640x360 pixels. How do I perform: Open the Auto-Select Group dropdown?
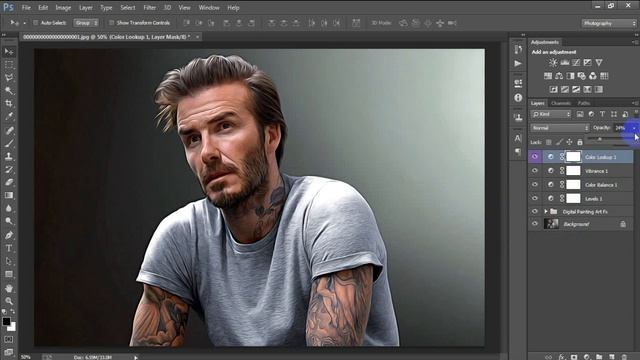tap(86, 23)
